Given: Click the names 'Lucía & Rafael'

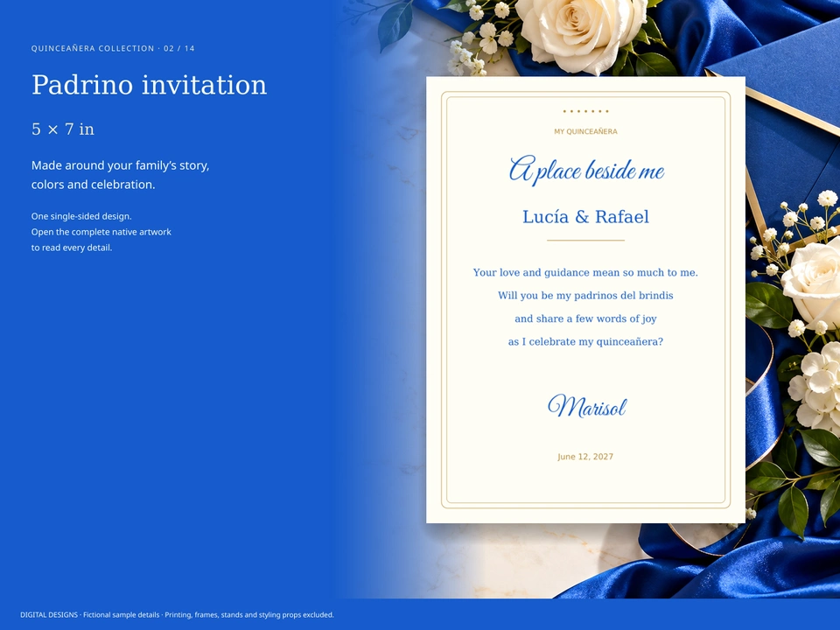Looking at the screenshot, I should coord(585,216).
